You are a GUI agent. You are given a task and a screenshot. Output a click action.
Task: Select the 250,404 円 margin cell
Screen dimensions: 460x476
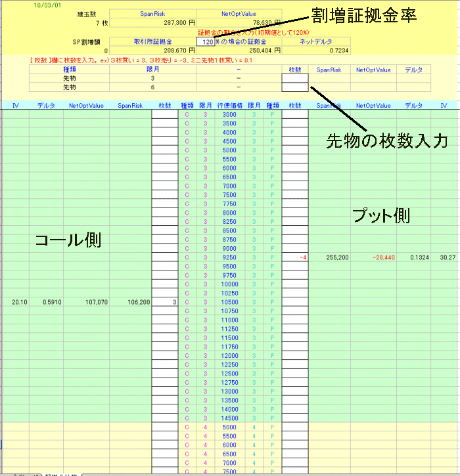pyautogui.click(x=258, y=50)
